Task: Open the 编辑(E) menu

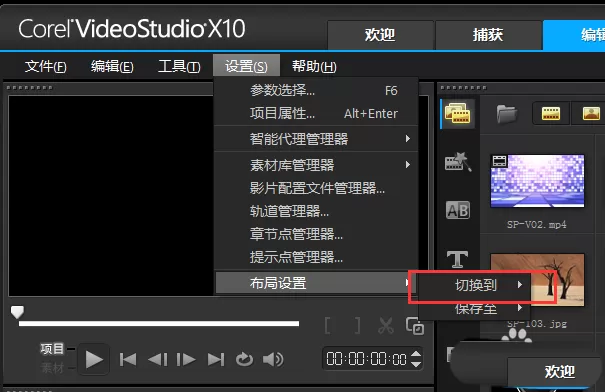Action: [x=112, y=67]
